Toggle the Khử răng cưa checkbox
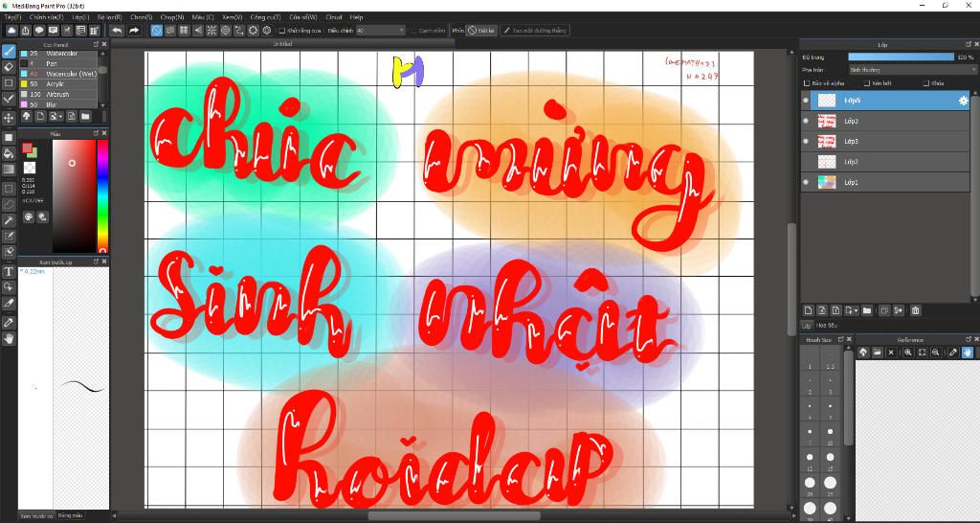This screenshot has height=523, width=980. click(282, 30)
